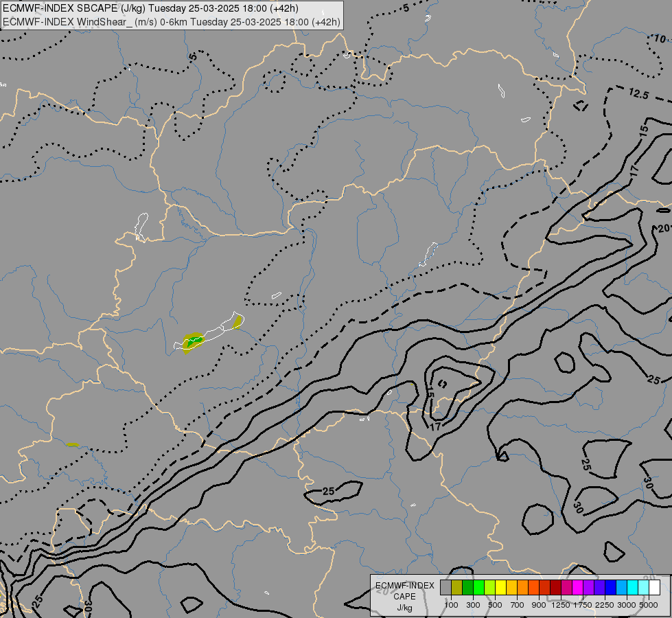Select the "700" legend tick label

(x=518, y=605)
